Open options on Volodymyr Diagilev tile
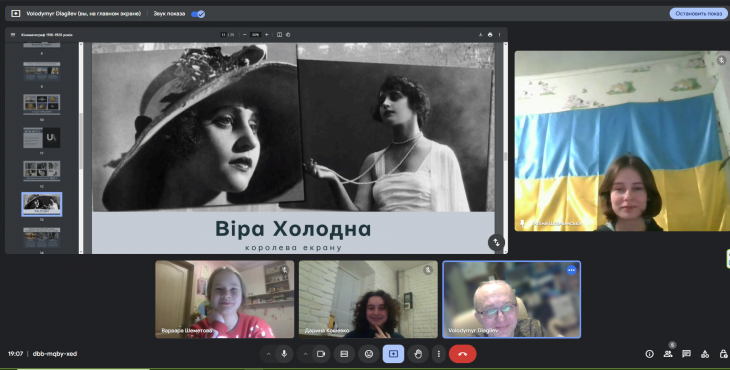The image size is (730, 370). click(x=571, y=270)
